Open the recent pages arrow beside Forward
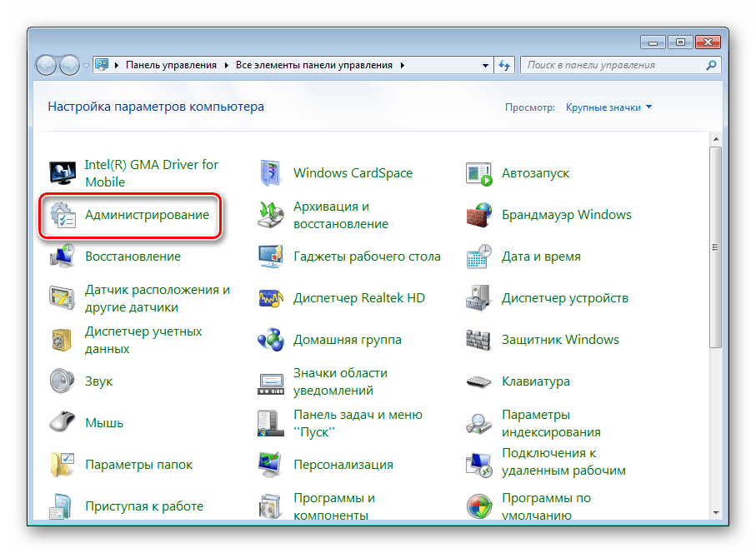 86,66
